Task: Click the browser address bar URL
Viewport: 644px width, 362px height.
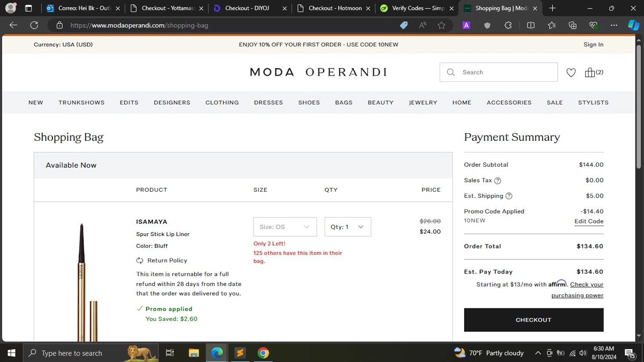Action: 139,25
